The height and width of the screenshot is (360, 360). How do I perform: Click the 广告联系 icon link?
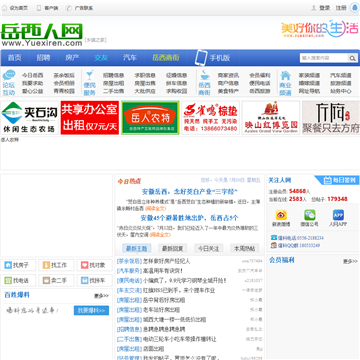click(68, 8)
